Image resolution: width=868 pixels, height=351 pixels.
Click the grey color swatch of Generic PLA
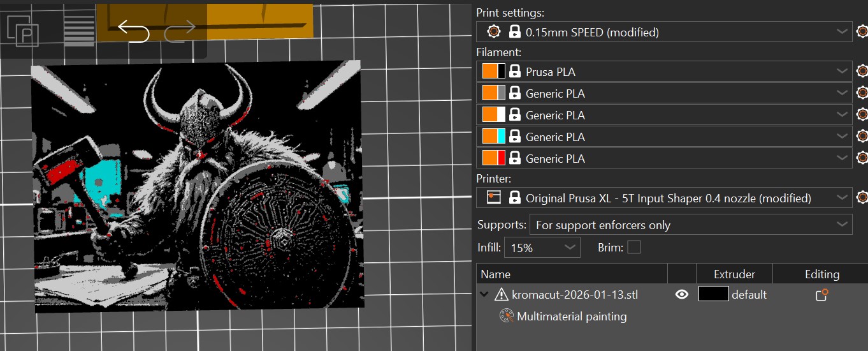[502, 93]
